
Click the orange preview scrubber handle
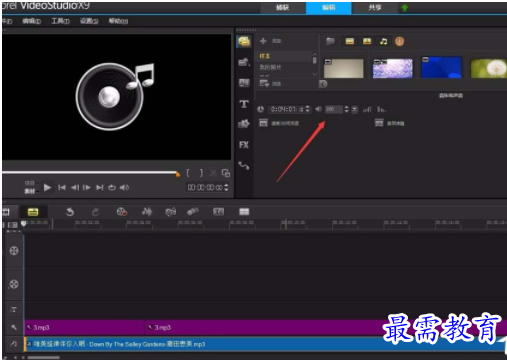click(178, 174)
